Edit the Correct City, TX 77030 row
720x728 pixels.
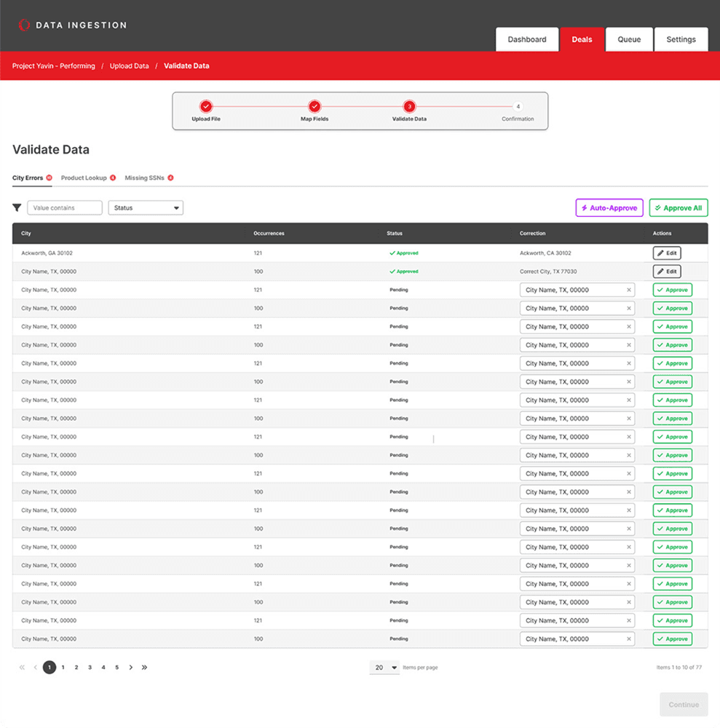[x=667, y=271]
